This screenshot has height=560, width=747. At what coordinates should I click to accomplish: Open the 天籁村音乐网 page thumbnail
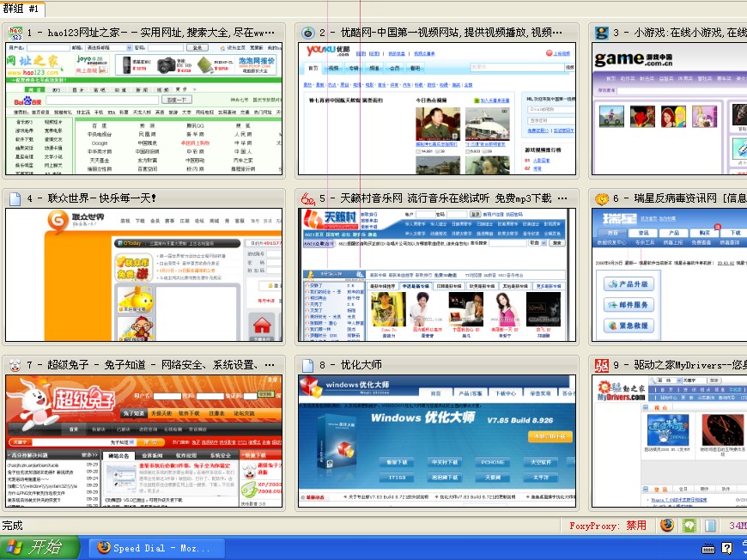[x=437, y=275]
